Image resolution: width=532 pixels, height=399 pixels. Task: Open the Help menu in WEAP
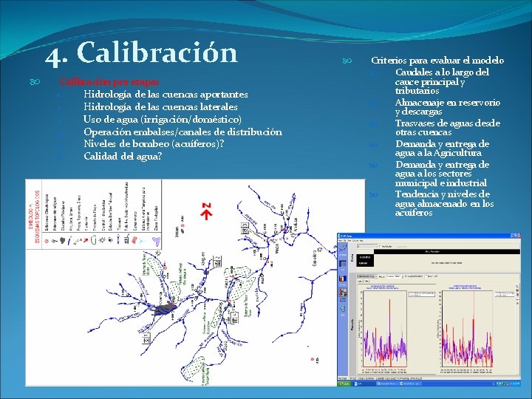[x=361, y=241]
